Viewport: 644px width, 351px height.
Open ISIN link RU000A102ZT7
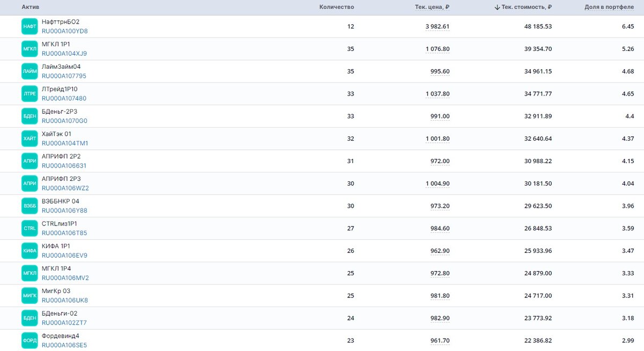tap(64, 323)
